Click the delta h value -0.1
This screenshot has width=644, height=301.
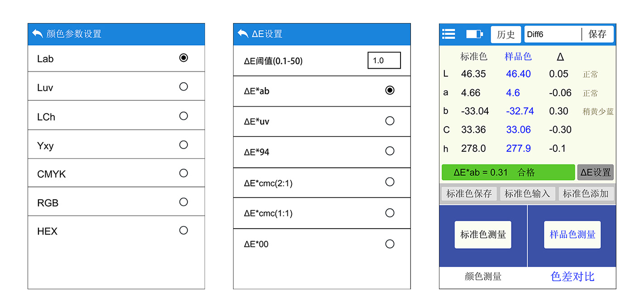558,148
